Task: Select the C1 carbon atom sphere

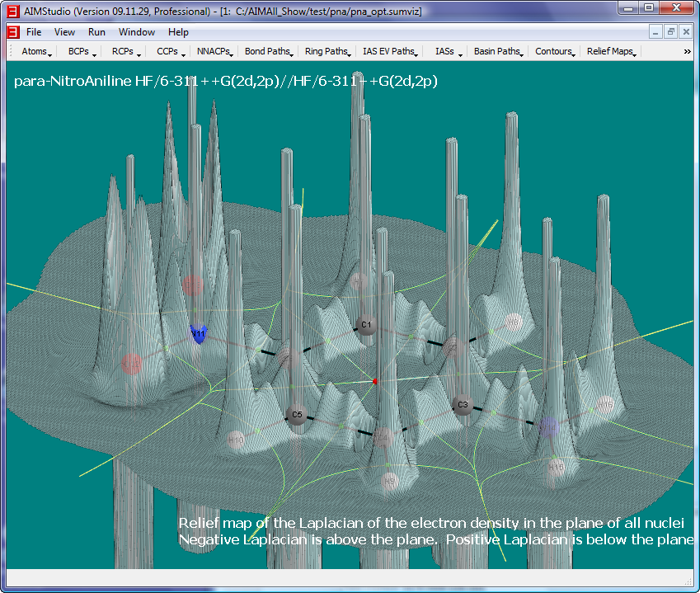Action: coord(367,325)
